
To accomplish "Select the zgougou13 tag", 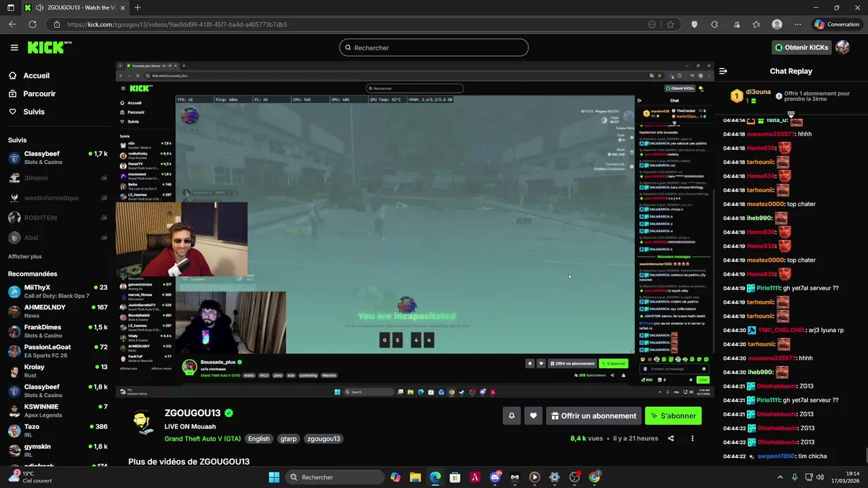I will coord(323,439).
